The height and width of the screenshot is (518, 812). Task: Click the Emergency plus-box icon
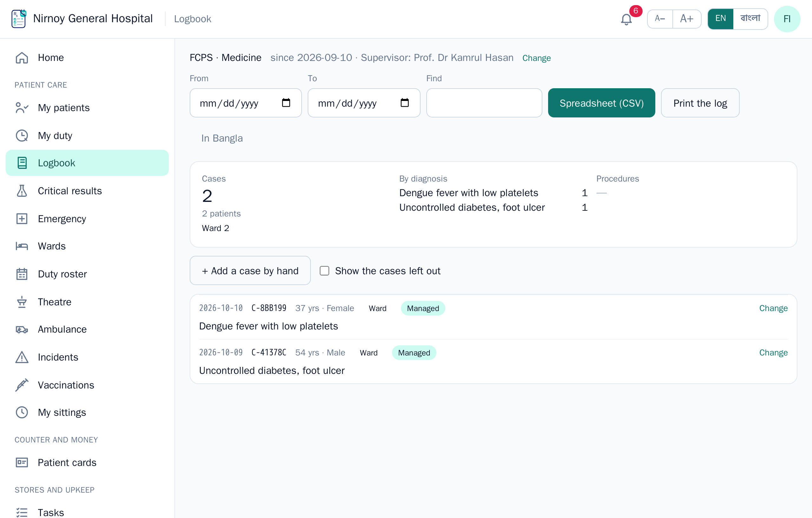[22, 219]
